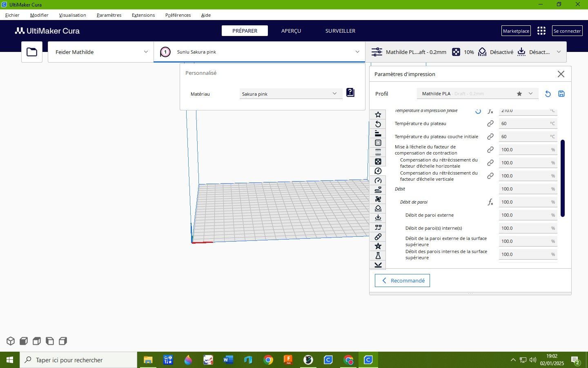This screenshot has width=588, height=368.
Task: Open Microsoft Word from the taskbar
Action: pyautogui.click(x=228, y=360)
